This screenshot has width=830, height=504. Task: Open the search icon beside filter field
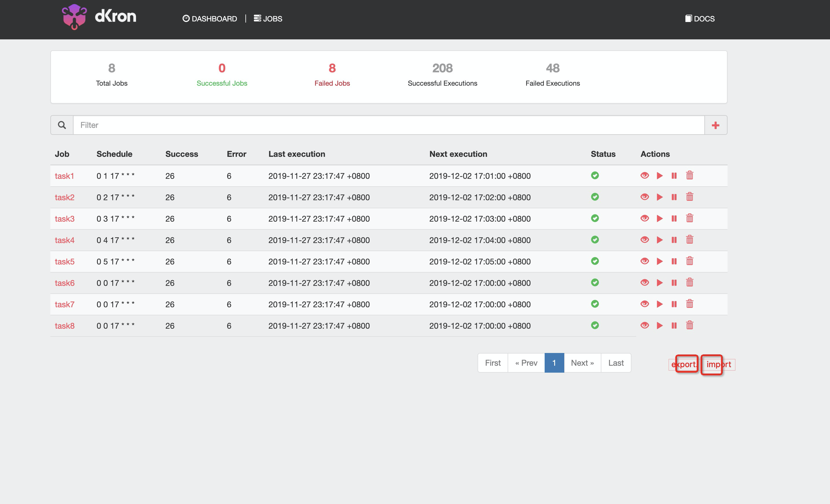tap(62, 125)
